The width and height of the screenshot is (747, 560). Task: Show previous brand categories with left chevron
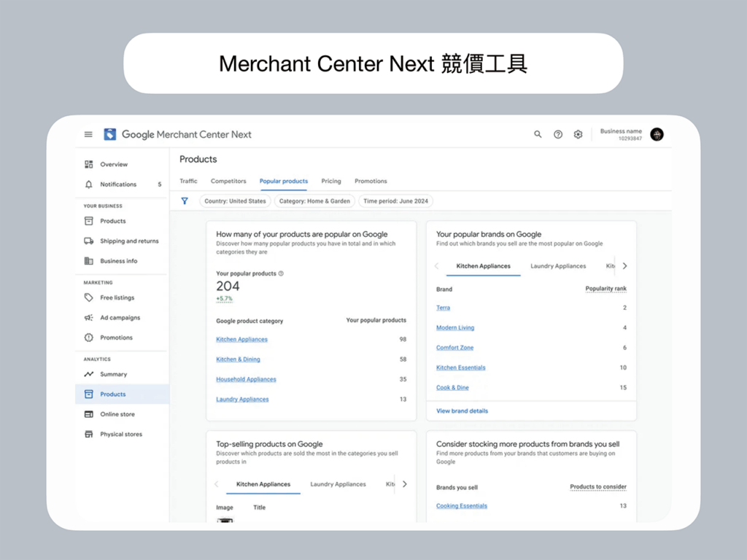tap(436, 265)
